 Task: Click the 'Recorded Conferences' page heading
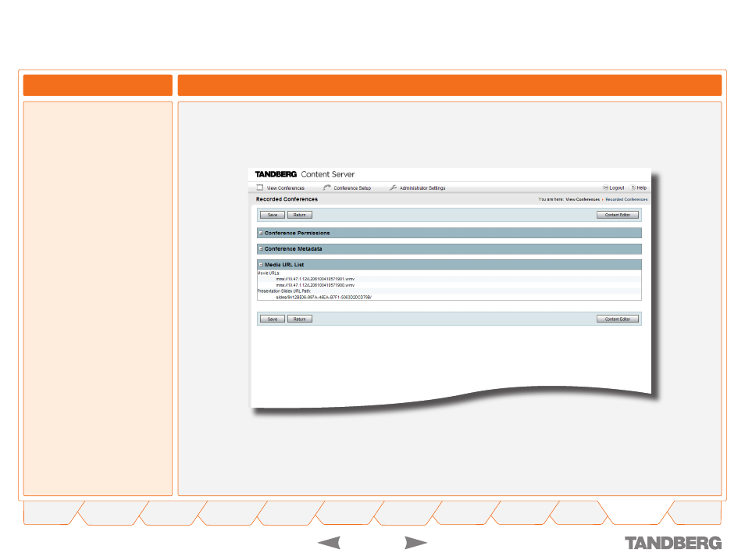pos(287,199)
